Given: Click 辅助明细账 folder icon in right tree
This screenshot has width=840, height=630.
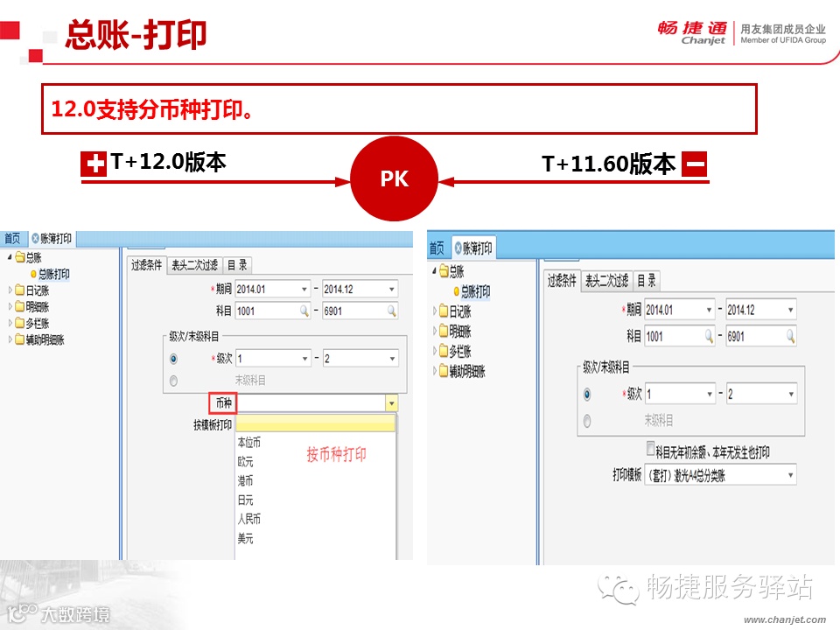Looking at the screenshot, I should point(444,371).
